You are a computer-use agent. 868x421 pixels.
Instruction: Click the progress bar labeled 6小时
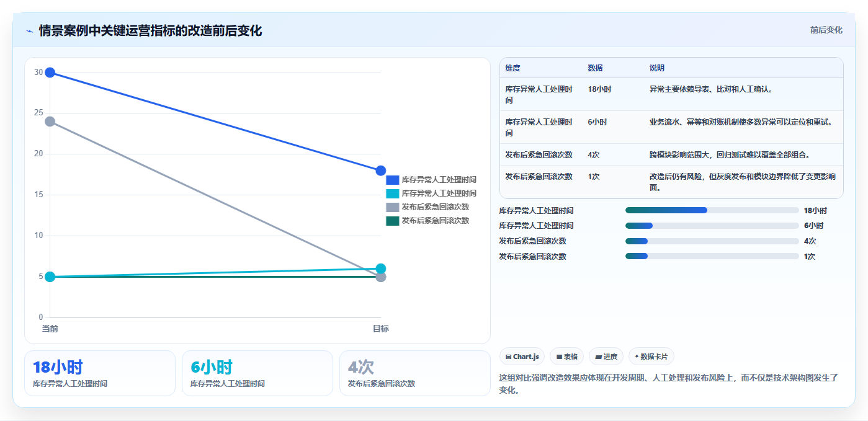[712, 226]
